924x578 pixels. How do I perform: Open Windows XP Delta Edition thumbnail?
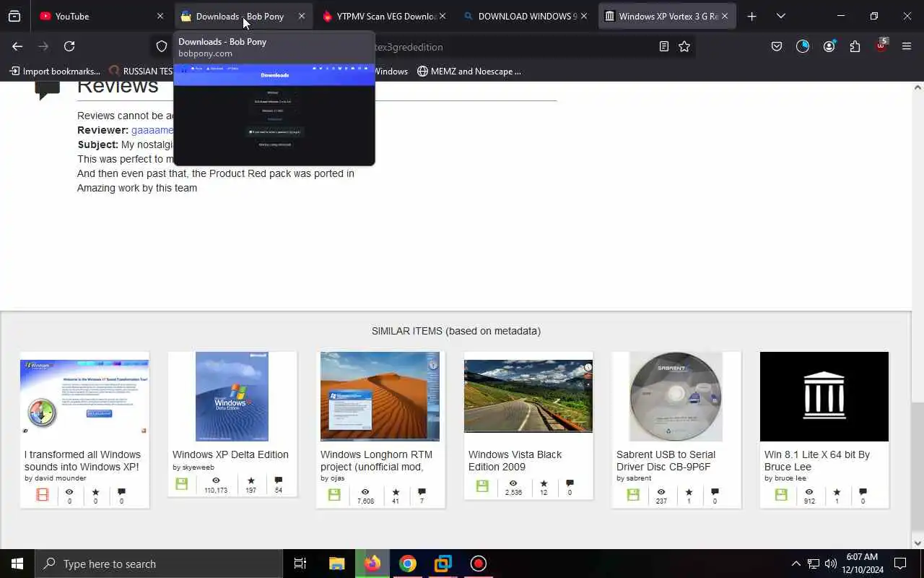point(232,396)
